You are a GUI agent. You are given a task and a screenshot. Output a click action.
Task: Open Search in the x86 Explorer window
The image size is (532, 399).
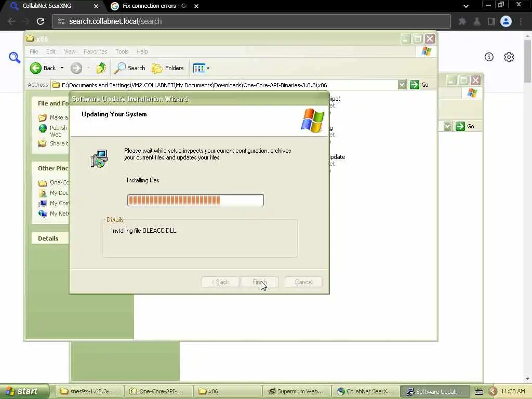tap(129, 68)
